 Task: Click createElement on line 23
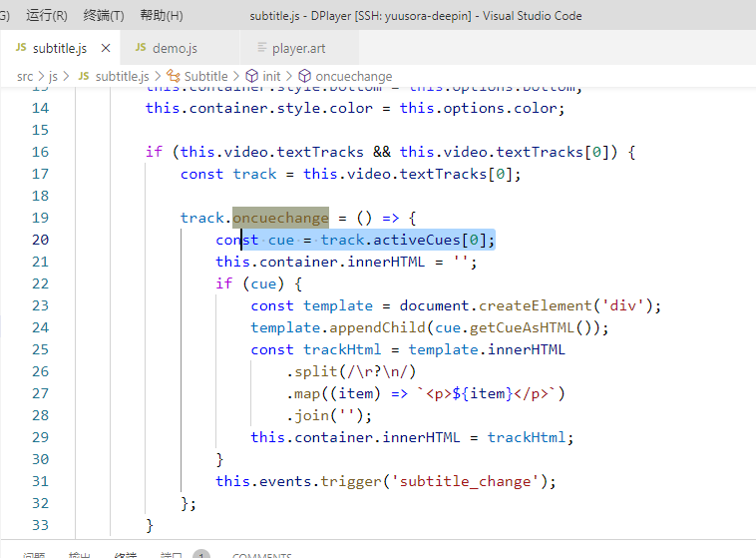536,305
